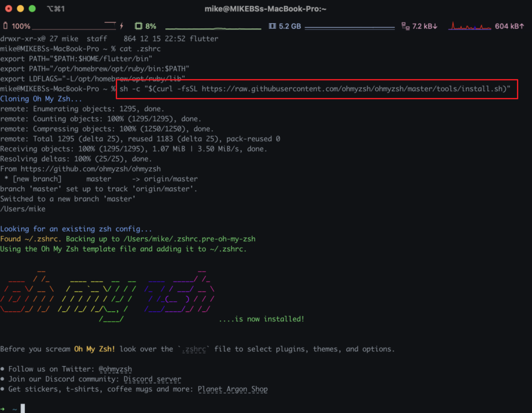Click the CPU usage graph line
The width and height of the screenshot is (532, 413).
click(x=213, y=28)
